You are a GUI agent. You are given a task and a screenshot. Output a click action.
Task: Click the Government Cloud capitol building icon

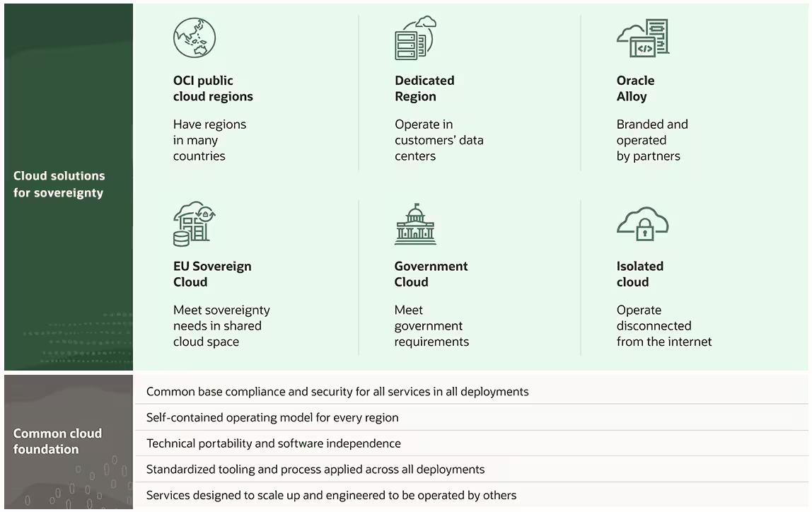[x=415, y=224]
